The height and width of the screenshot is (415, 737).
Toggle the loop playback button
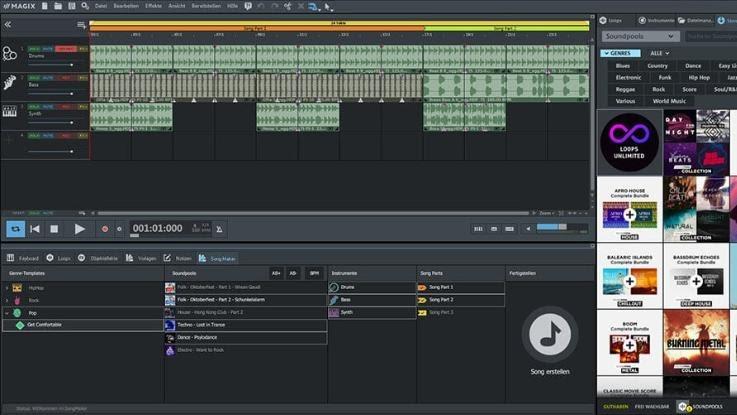click(16, 229)
